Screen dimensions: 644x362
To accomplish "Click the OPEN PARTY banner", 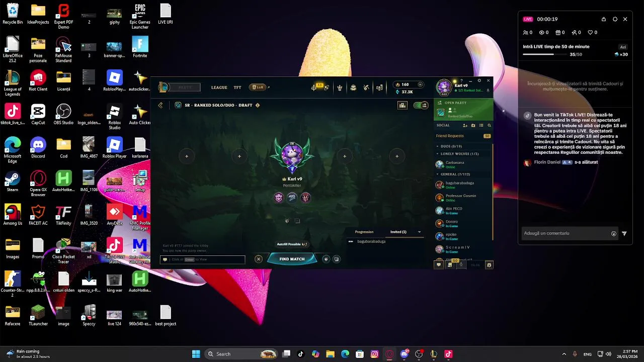I will click(463, 109).
